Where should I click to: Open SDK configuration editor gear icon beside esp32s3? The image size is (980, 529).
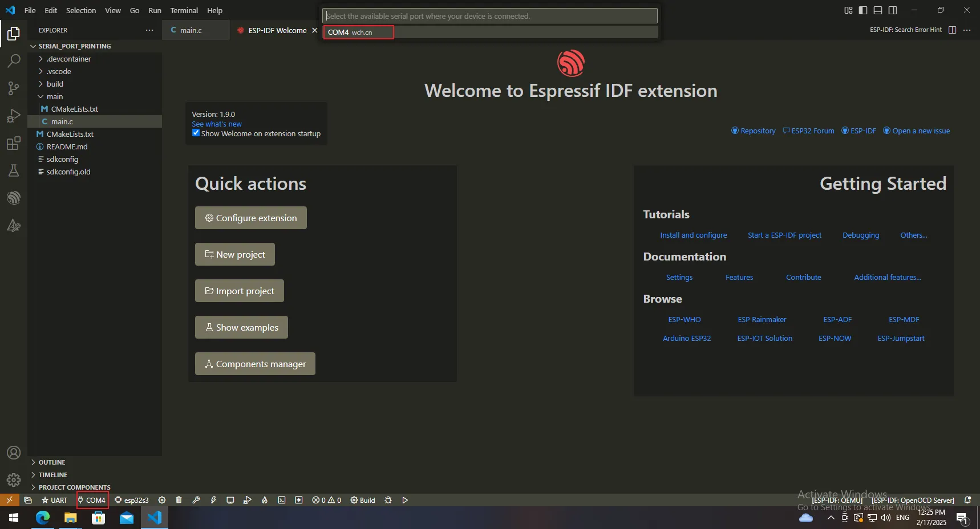[162, 500]
